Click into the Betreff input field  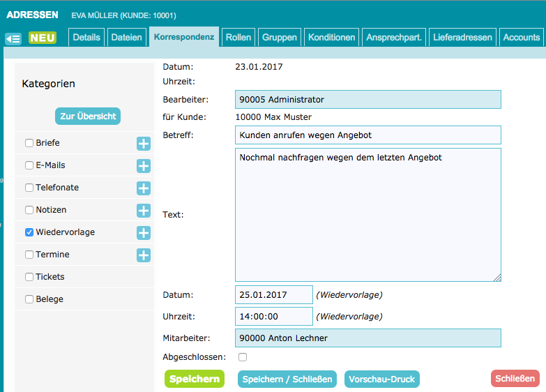coord(368,135)
